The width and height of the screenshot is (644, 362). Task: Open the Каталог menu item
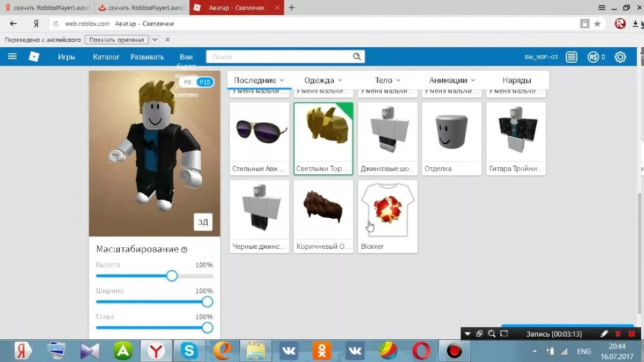tap(106, 57)
